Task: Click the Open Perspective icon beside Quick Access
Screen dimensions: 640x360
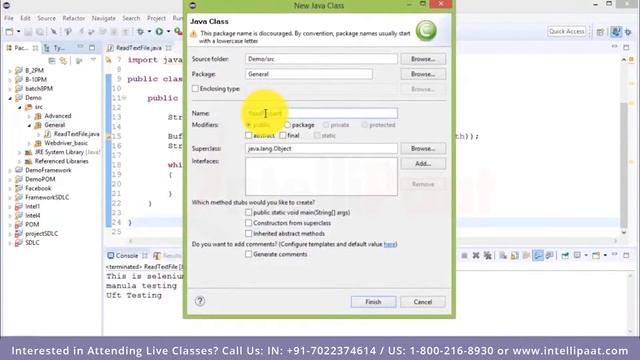Action: (x=600, y=32)
